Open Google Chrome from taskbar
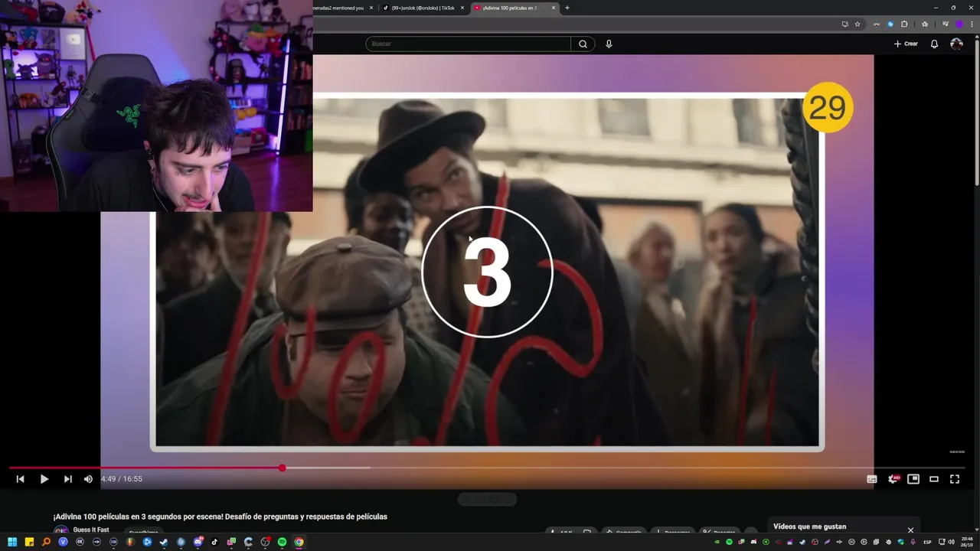980x551 pixels. [299, 542]
